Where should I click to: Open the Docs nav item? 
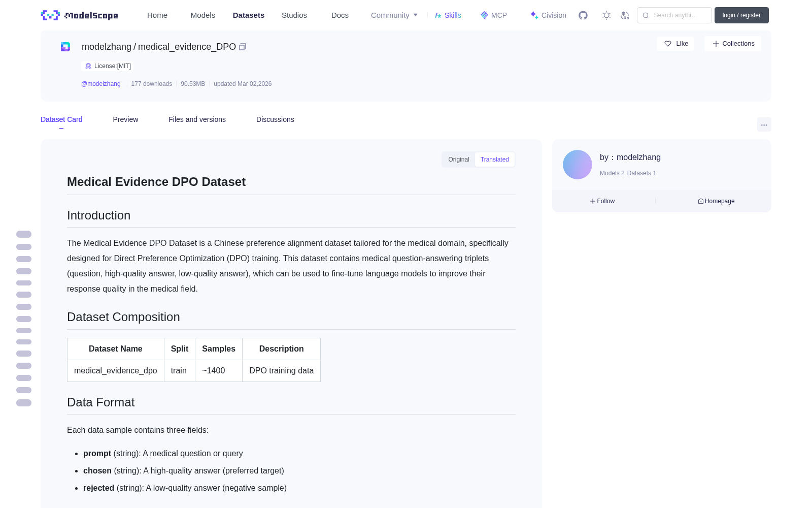point(340,15)
